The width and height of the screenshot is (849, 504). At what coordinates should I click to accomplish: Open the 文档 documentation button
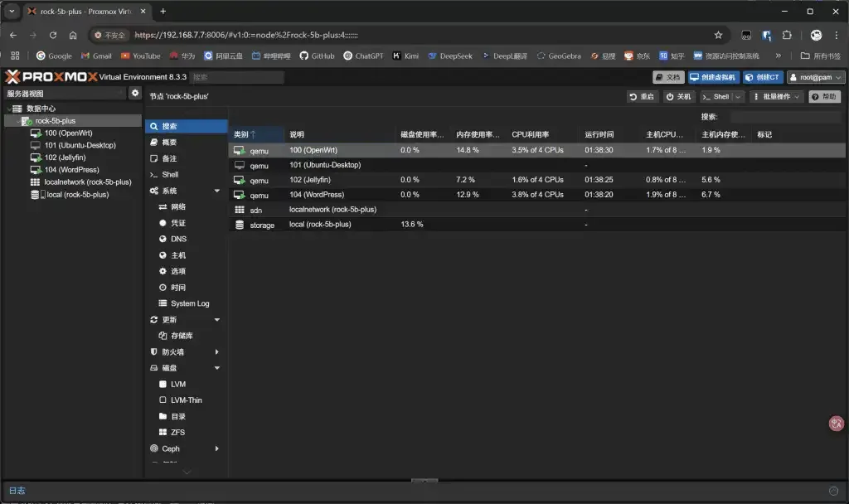click(x=668, y=77)
